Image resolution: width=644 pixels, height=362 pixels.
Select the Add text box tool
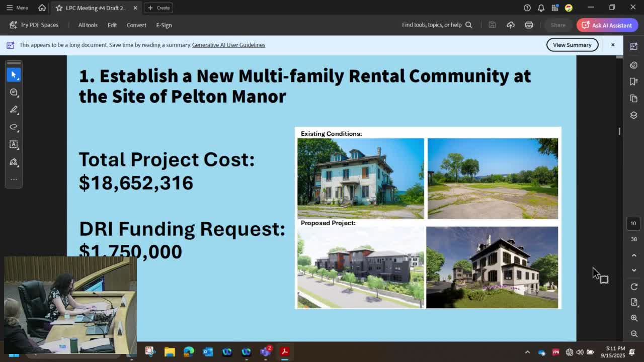pyautogui.click(x=14, y=144)
